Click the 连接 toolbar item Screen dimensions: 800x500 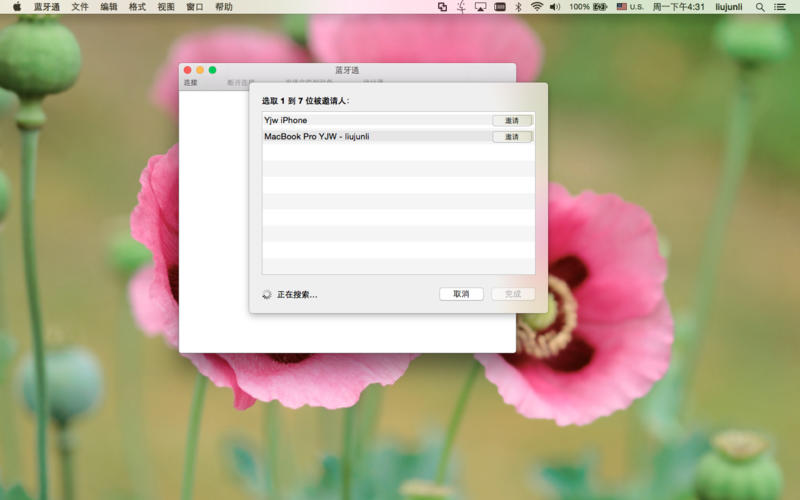tap(191, 83)
